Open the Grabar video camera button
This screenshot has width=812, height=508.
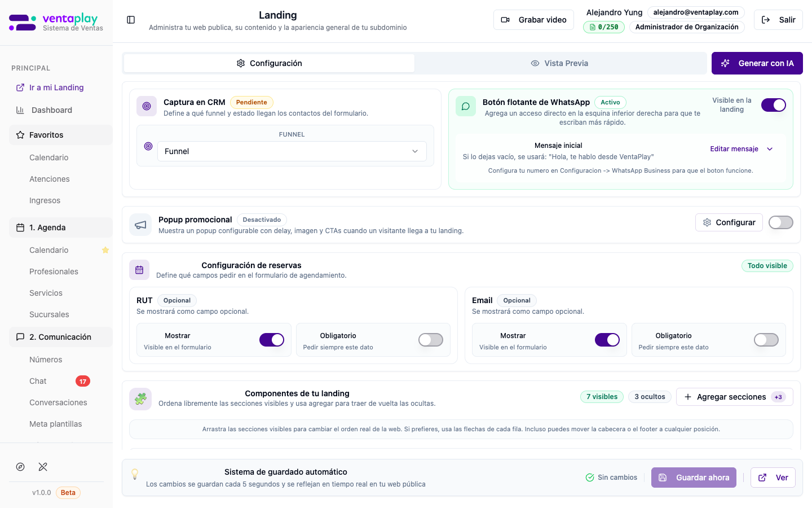[x=533, y=19]
